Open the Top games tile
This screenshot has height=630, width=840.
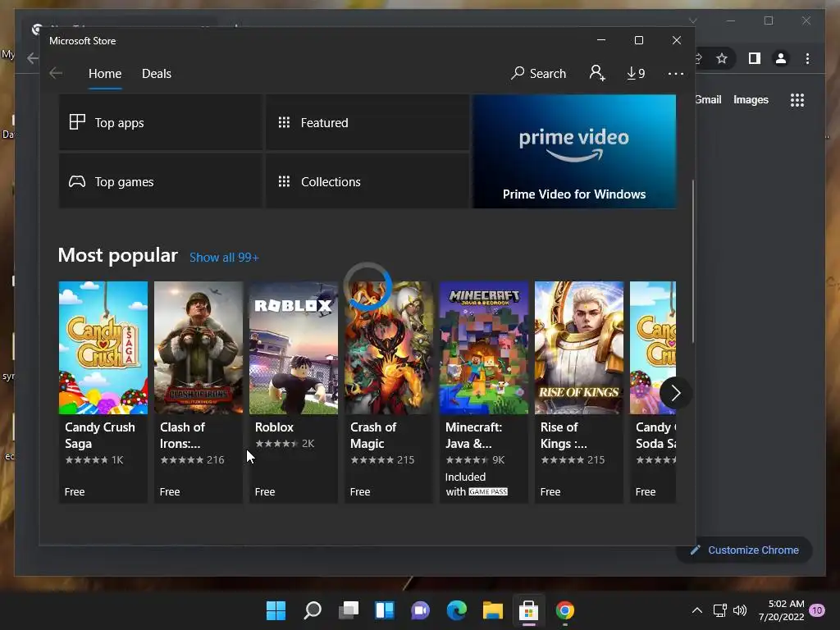pyautogui.click(x=160, y=181)
